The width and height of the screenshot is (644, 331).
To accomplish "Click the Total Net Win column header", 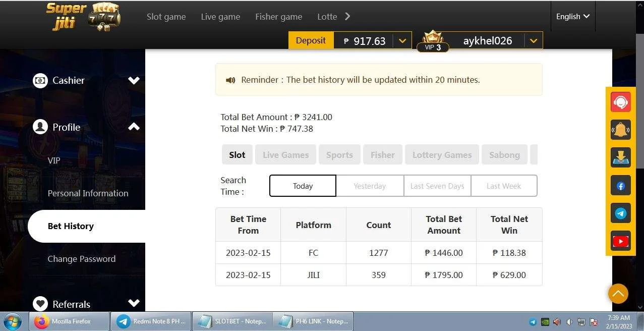I will (509, 225).
